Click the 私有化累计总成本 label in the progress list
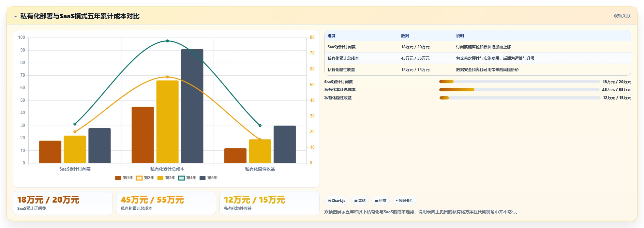Image resolution: width=644 pixels, height=228 pixels. pos(340,90)
